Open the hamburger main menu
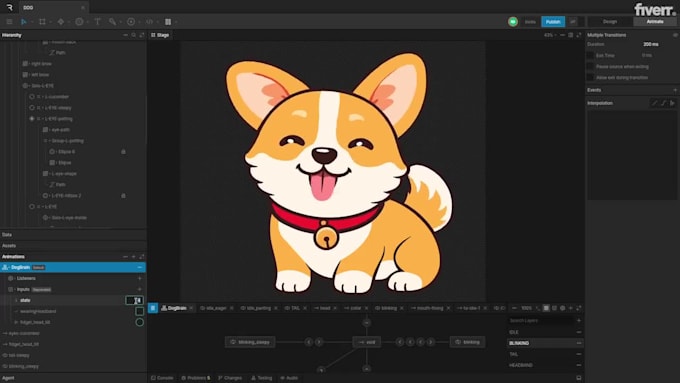 point(9,21)
